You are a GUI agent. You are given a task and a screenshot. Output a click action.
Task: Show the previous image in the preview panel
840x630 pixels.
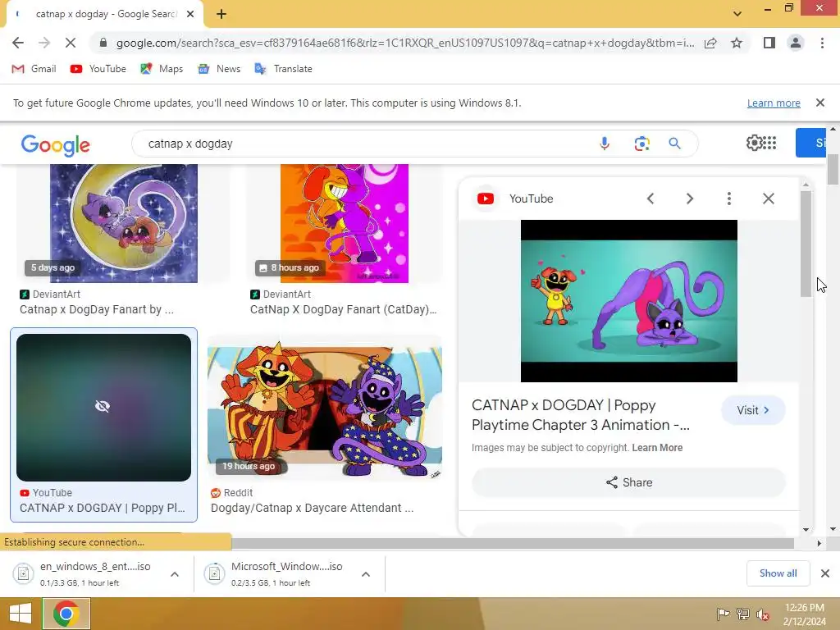point(651,199)
